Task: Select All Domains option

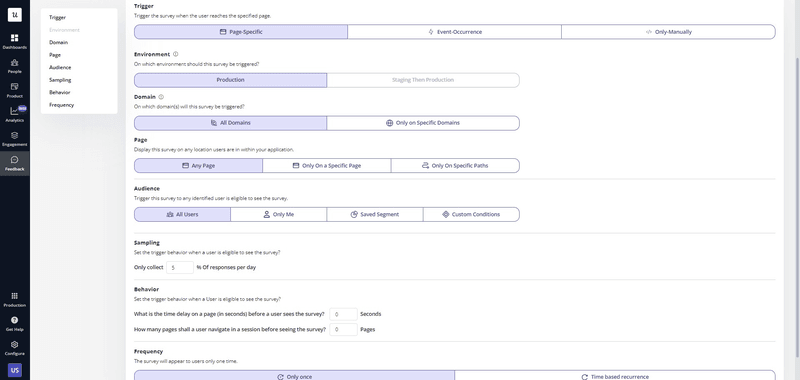Action: coord(230,123)
